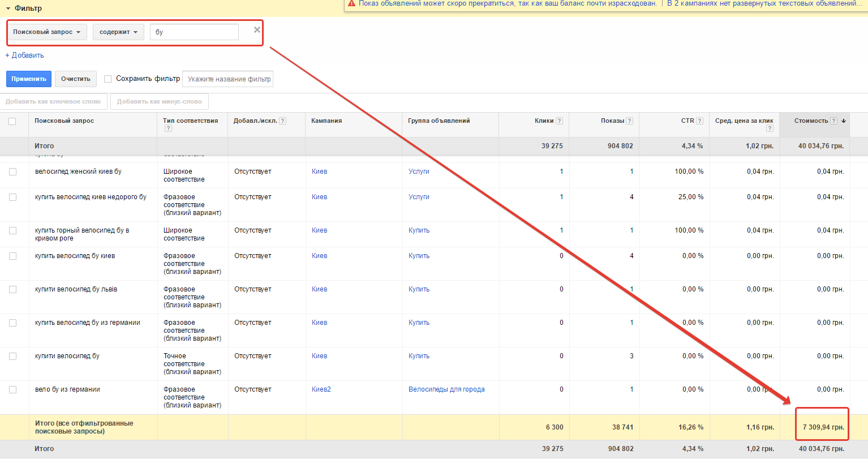Click Добавить как минус-слово button
868x459 pixels.
click(160, 102)
